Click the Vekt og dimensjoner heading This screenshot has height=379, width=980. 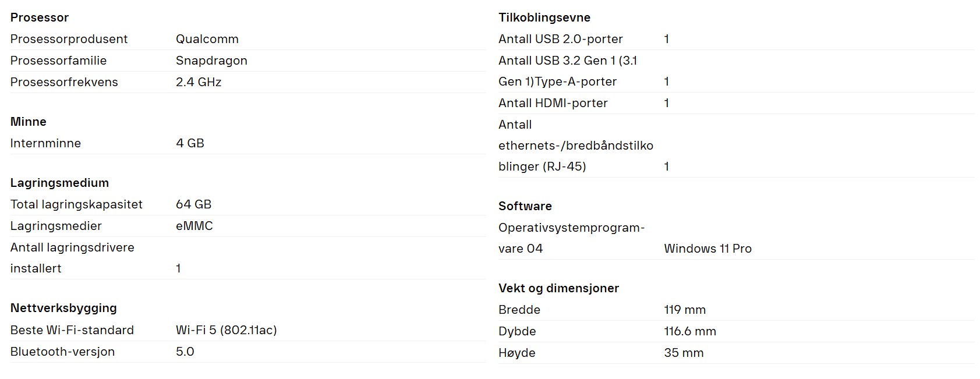558,288
